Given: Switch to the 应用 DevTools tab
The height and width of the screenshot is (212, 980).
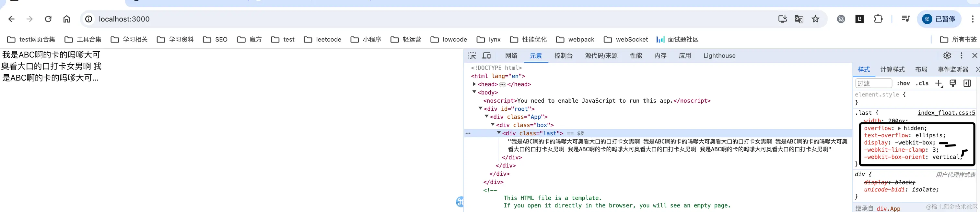Looking at the screenshot, I should tap(685, 56).
